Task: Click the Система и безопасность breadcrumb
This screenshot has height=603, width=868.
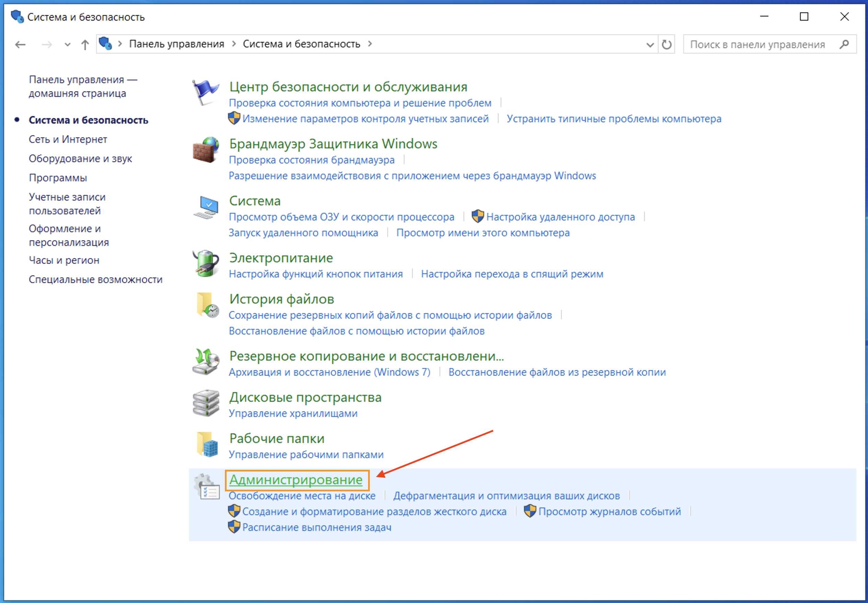Action: (301, 44)
